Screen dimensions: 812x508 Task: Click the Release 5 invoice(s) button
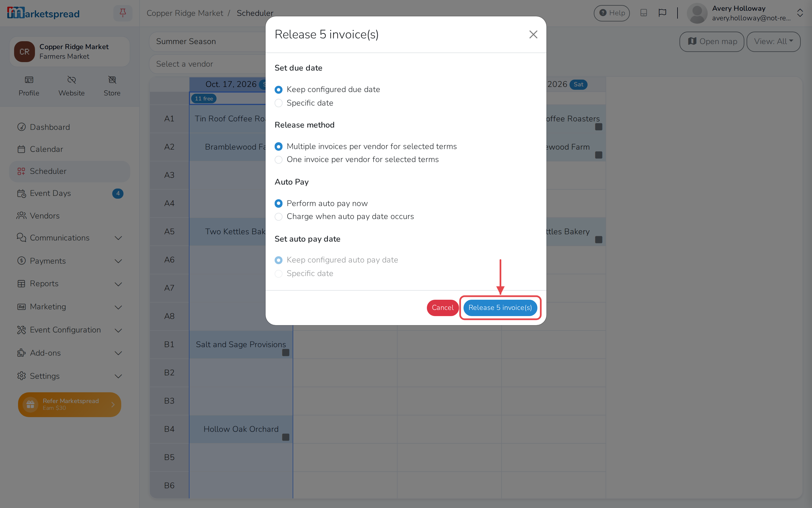500,308
